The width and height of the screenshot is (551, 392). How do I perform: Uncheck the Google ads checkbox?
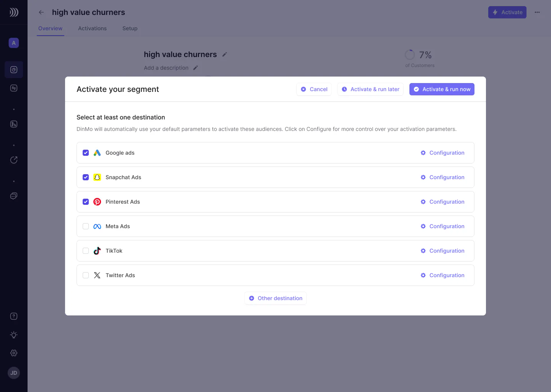tap(86, 153)
